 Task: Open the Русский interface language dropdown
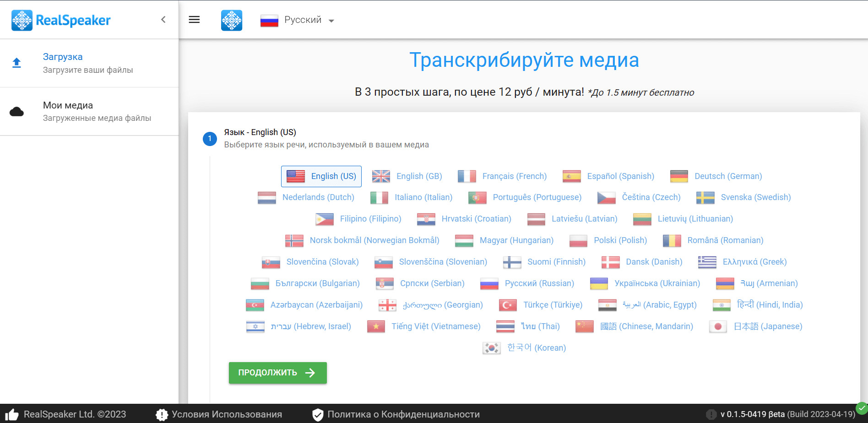tap(298, 20)
